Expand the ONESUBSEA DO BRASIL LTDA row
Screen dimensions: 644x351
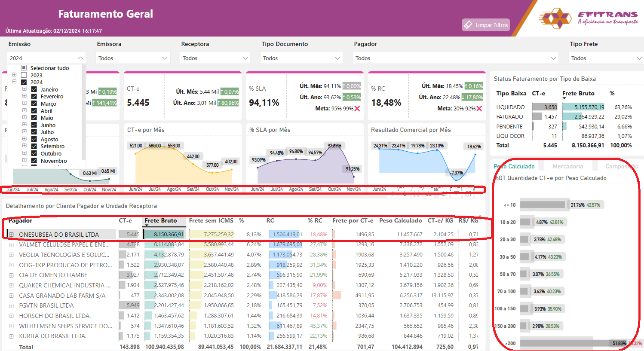tap(12, 235)
